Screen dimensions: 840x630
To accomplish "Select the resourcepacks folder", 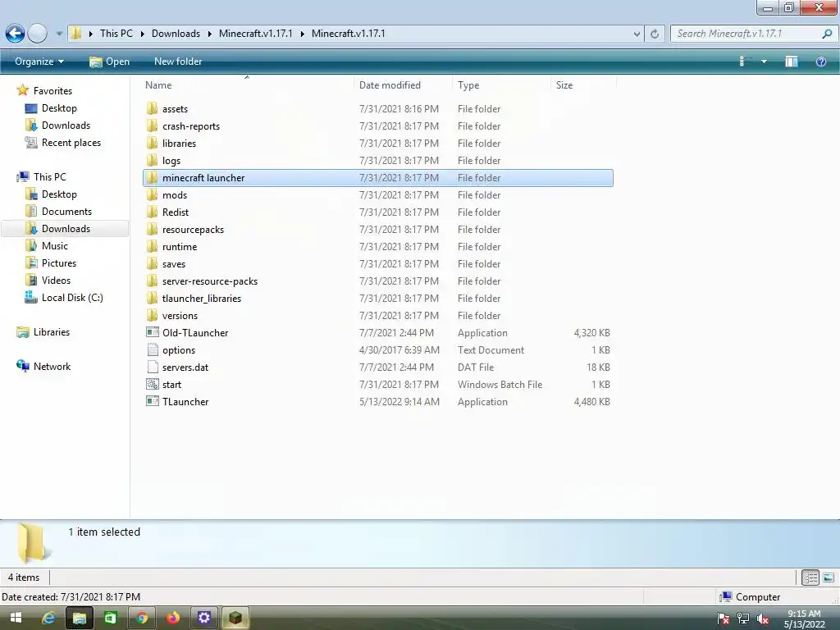I will 377,230.
